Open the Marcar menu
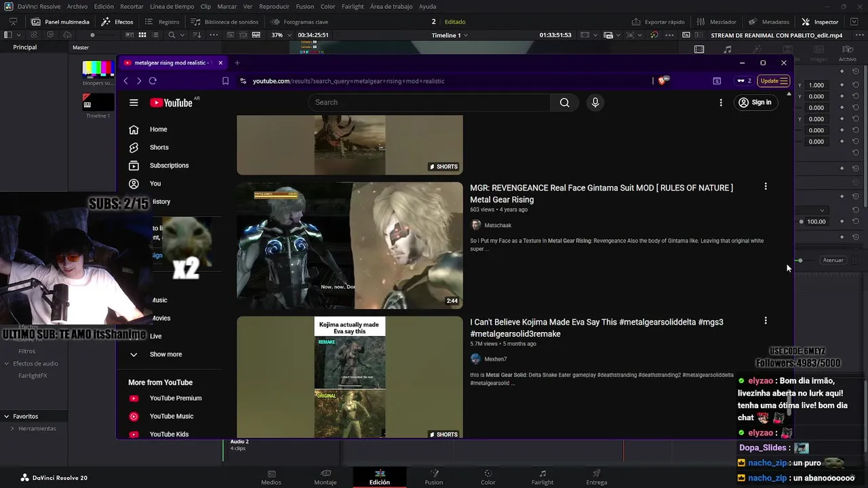The height and width of the screenshot is (488, 868). coord(226,6)
